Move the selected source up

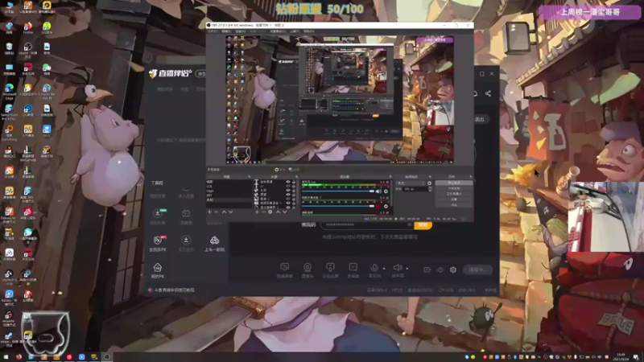coord(279,212)
